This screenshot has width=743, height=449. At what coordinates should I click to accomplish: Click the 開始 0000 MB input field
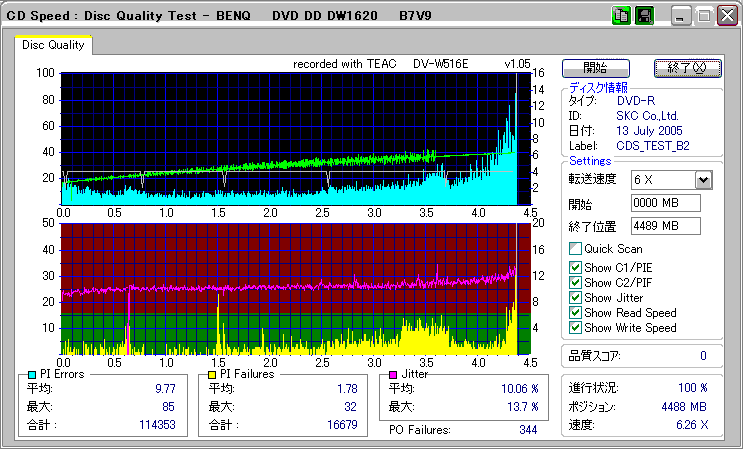[x=666, y=203]
